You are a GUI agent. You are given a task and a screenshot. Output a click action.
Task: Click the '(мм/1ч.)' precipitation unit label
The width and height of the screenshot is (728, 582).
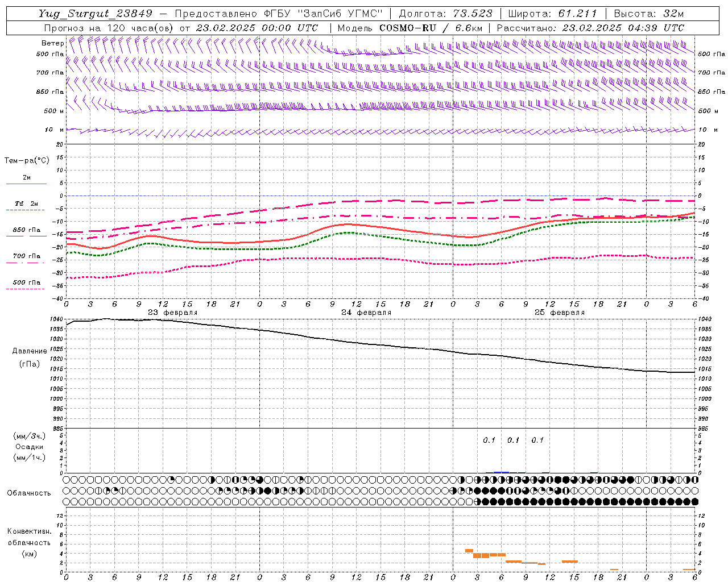tap(30, 458)
